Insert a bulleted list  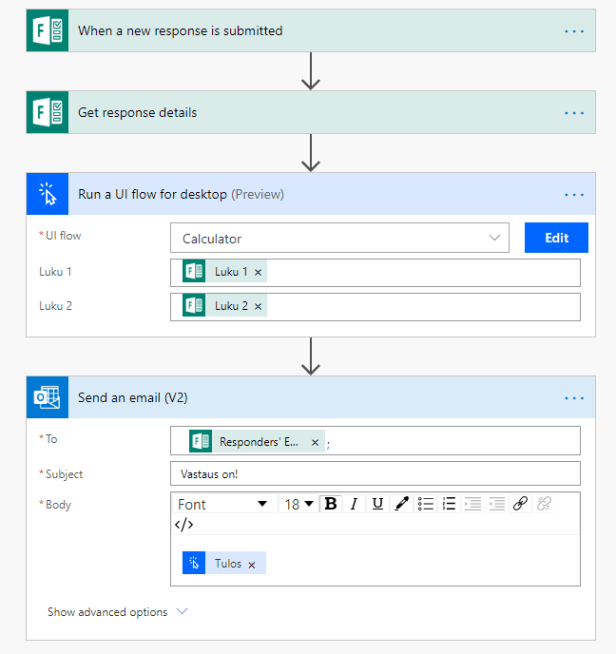pyautogui.click(x=425, y=504)
